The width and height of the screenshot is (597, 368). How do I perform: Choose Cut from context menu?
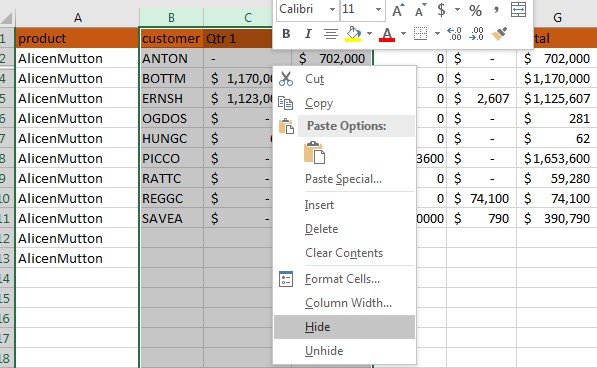(x=345, y=79)
